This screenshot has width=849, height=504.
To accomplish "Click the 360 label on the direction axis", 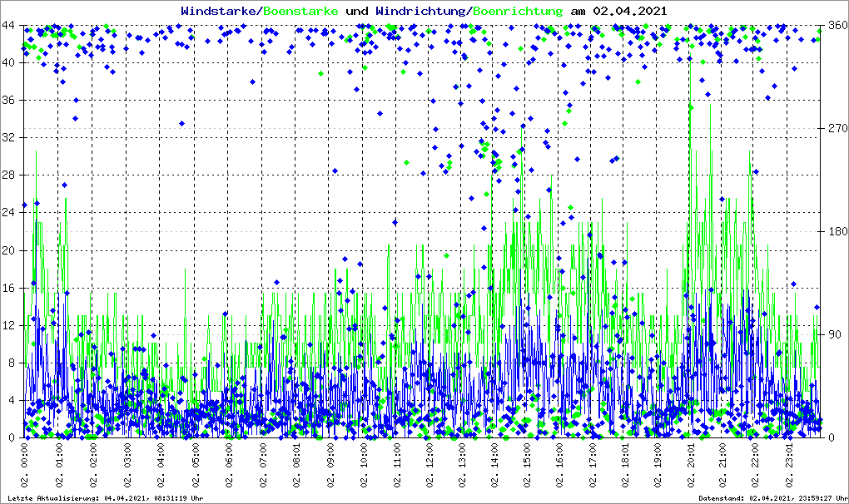I will (x=837, y=26).
